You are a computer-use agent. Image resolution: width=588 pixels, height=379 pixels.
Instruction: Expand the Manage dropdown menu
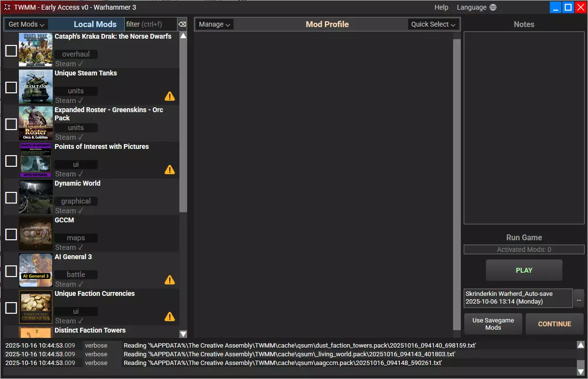coord(215,24)
